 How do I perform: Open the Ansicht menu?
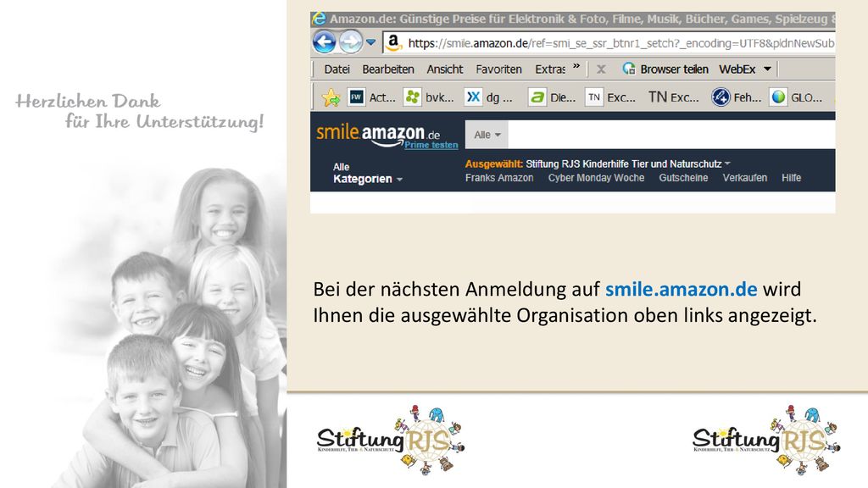coord(444,69)
